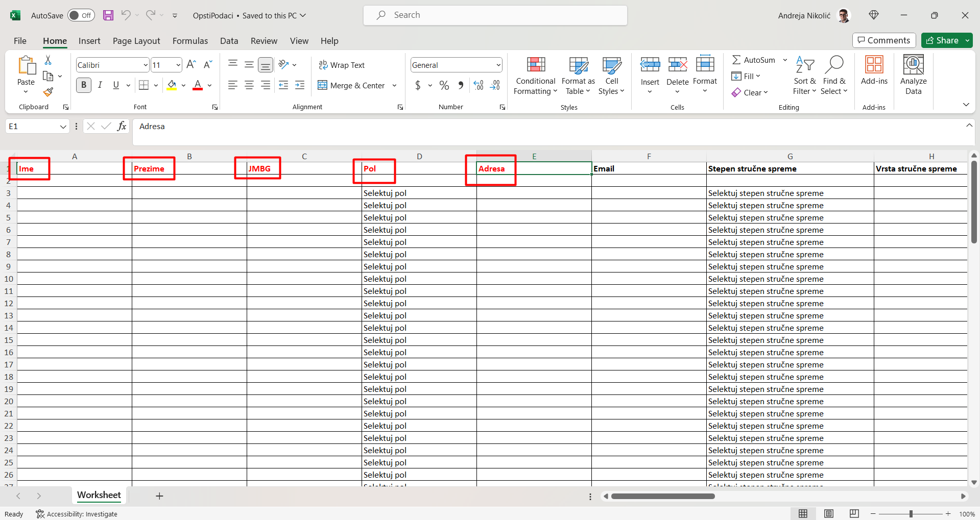The height and width of the screenshot is (520, 980).
Task: Apply the Fill Color bucket
Action: point(172,85)
